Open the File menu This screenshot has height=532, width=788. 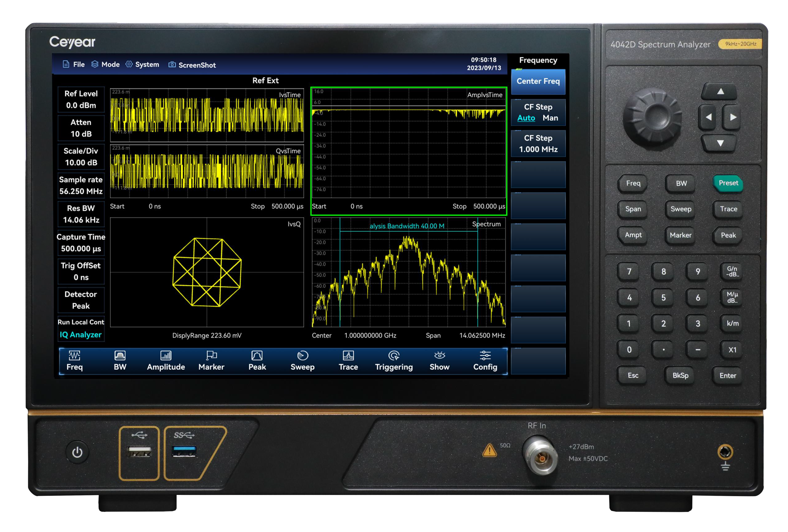tap(74, 64)
